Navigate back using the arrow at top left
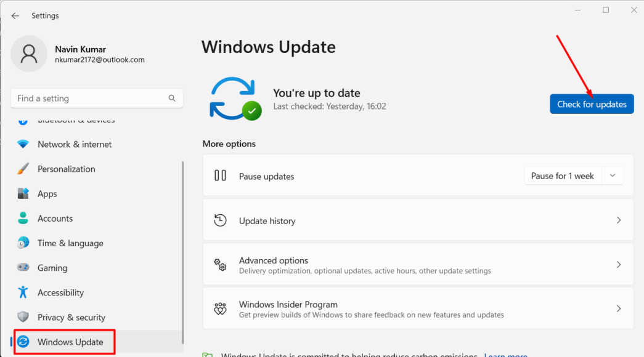The width and height of the screenshot is (644, 357). click(x=15, y=15)
